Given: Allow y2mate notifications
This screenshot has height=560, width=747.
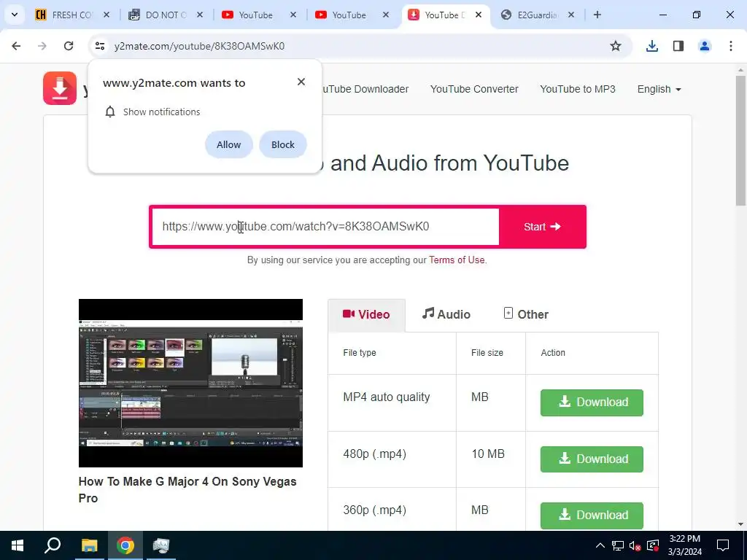Looking at the screenshot, I should (x=228, y=144).
